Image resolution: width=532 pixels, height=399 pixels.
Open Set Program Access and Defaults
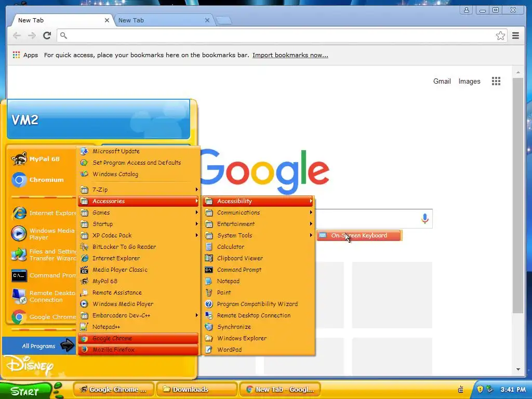click(138, 163)
